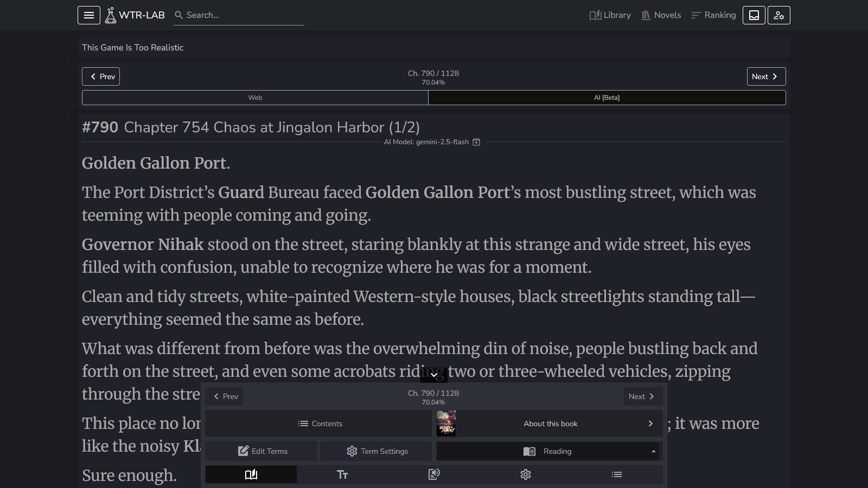Open About this book

tap(550, 423)
